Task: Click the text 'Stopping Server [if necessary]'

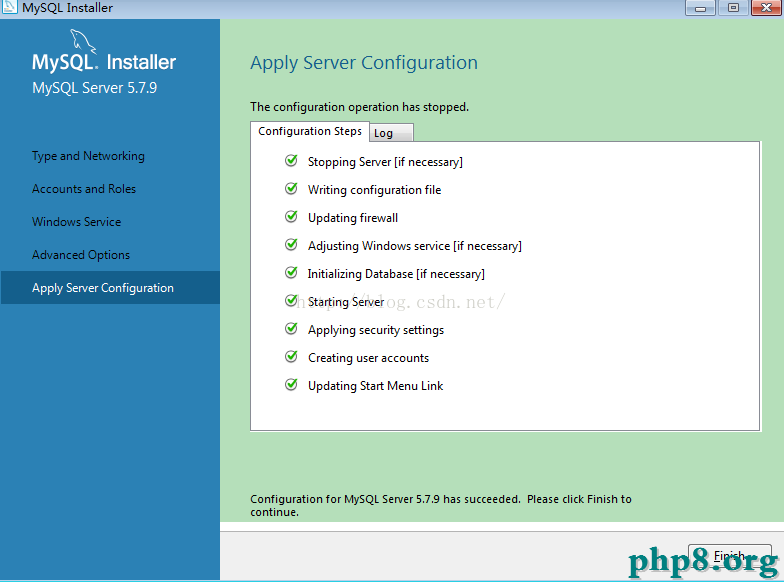Action: (385, 162)
